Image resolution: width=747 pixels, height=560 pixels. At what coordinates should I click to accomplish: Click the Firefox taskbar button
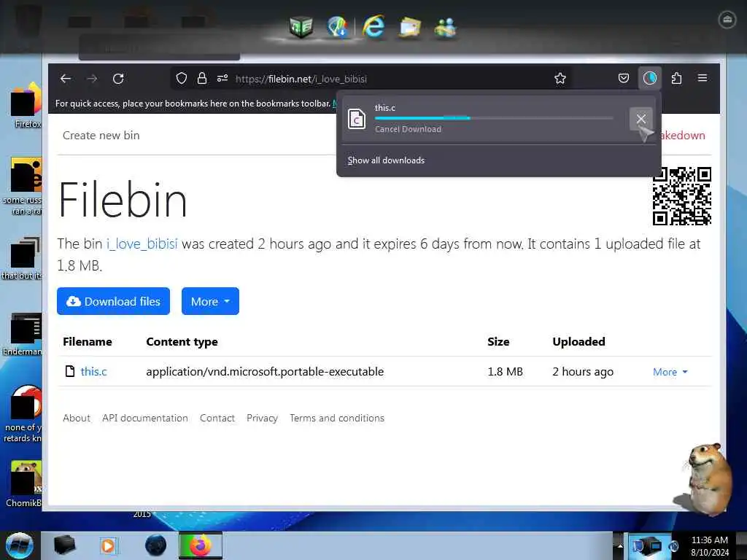click(201, 545)
